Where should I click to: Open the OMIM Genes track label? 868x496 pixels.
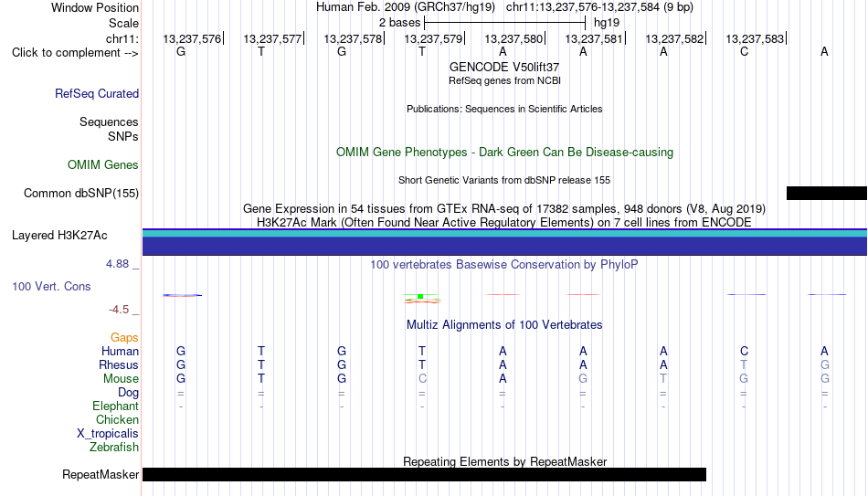pos(102,165)
